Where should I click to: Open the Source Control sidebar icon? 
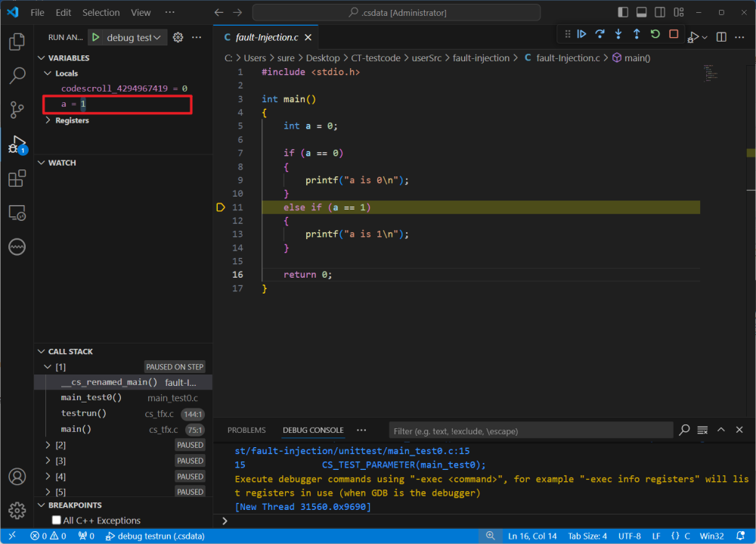tap(16, 110)
